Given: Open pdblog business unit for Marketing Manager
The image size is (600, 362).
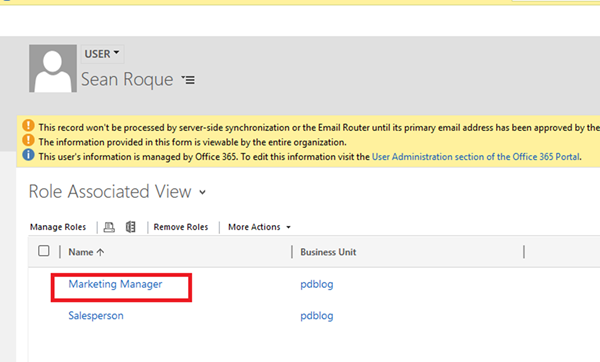Looking at the screenshot, I should coord(316,285).
